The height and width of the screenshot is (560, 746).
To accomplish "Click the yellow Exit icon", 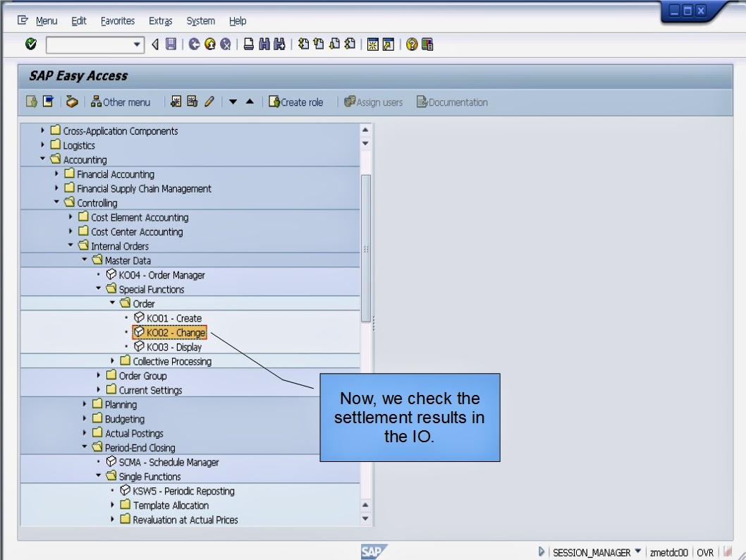I will 210,44.
